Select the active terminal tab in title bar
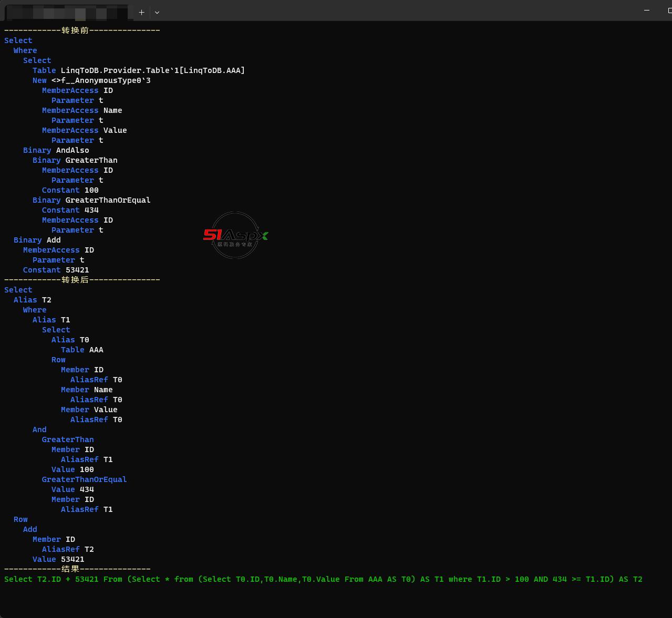This screenshot has height=618, width=672. (x=68, y=13)
